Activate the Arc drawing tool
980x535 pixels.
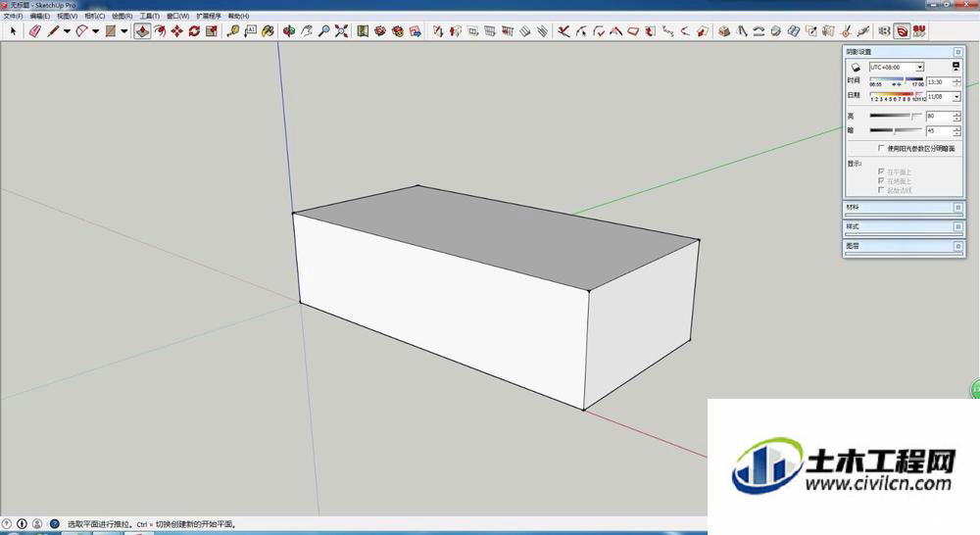point(82,30)
